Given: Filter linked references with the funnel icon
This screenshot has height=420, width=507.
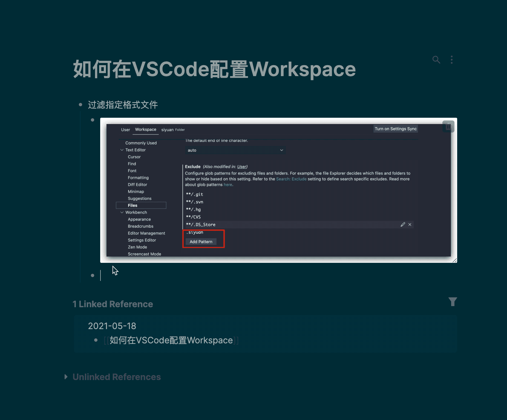Looking at the screenshot, I should tap(453, 302).
